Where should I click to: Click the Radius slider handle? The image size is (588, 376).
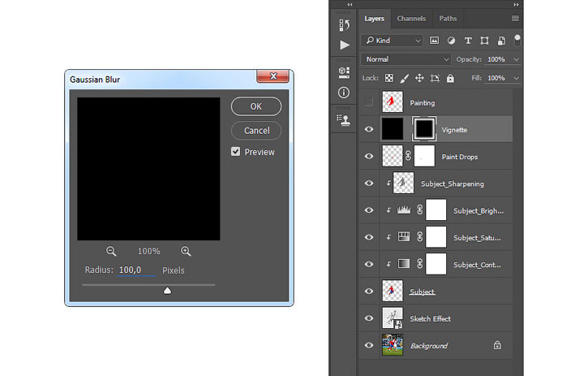tap(167, 291)
